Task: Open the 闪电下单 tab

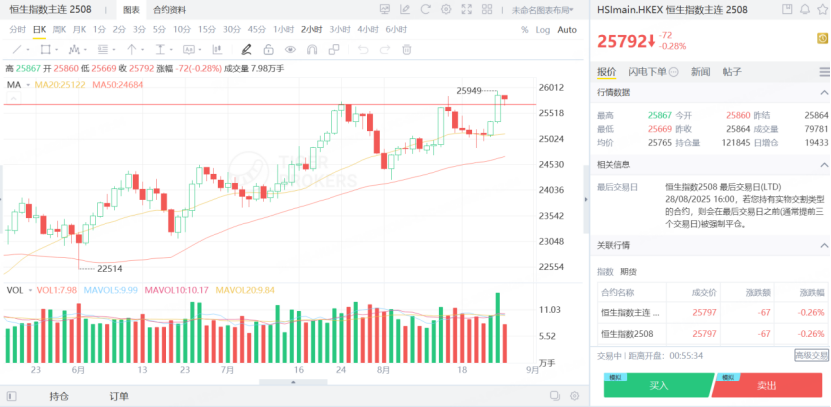Action: coord(647,72)
